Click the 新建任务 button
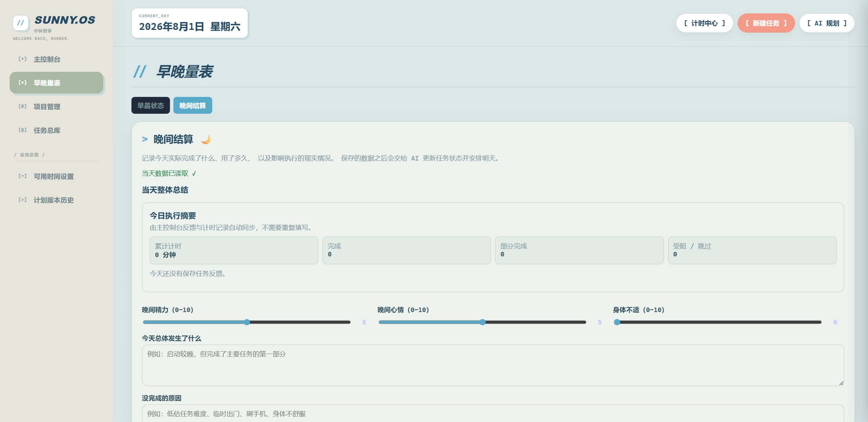868x422 pixels. pos(766,23)
